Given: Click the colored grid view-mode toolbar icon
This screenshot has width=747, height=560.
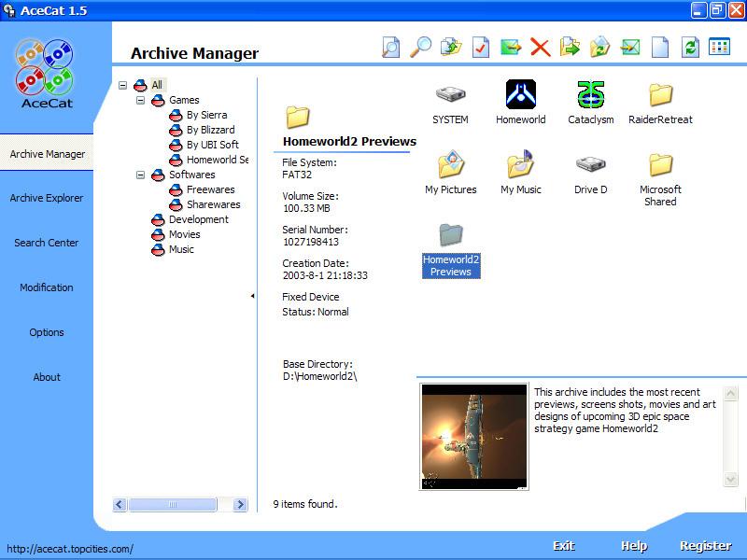Looking at the screenshot, I should click(x=719, y=47).
